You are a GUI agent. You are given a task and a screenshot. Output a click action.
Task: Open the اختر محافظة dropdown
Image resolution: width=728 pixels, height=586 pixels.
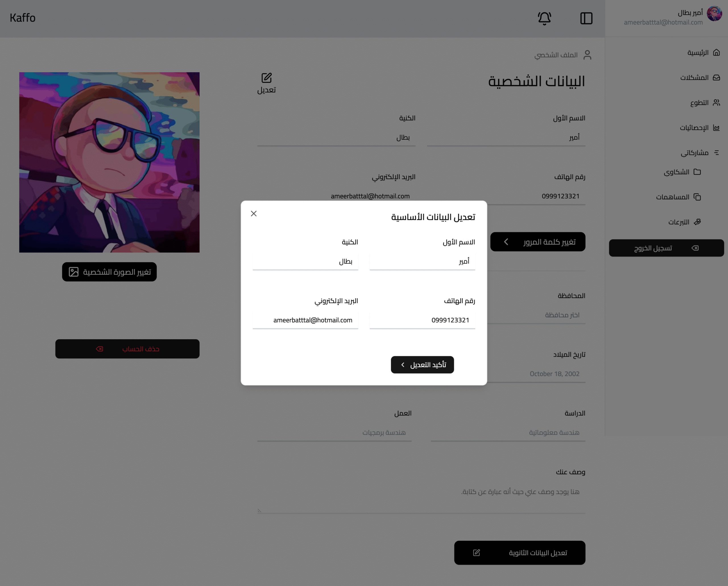point(537,315)
